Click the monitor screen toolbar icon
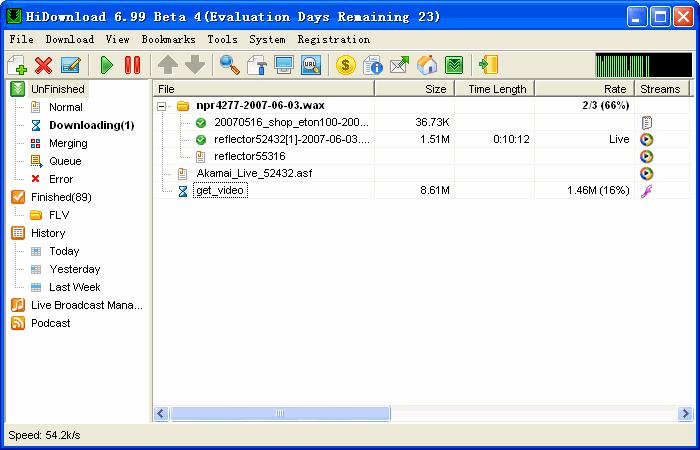Image resolution: width=700 pixels, height=450 pixels. (284, 65)
